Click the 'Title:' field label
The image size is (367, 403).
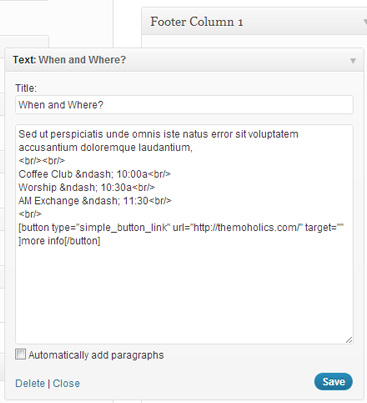26,88
